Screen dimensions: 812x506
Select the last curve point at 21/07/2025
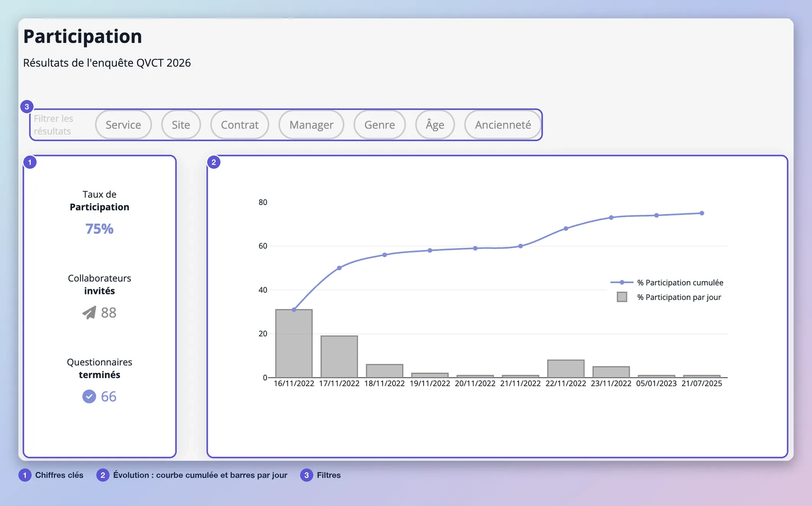pos(702,213)
